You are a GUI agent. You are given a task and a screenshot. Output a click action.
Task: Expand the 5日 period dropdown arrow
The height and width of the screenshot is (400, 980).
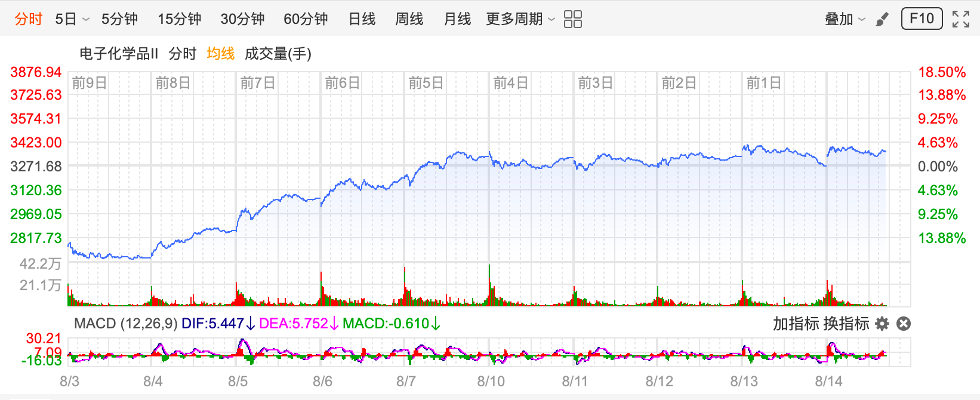coord(86,20)
